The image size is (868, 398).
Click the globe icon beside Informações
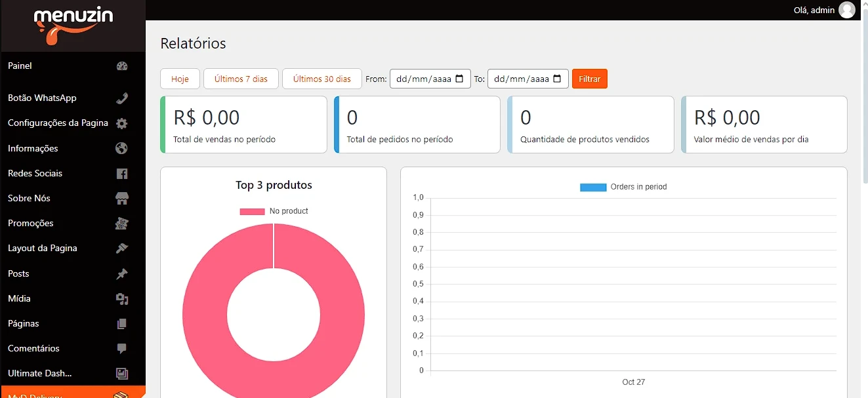tap(121, 148)
